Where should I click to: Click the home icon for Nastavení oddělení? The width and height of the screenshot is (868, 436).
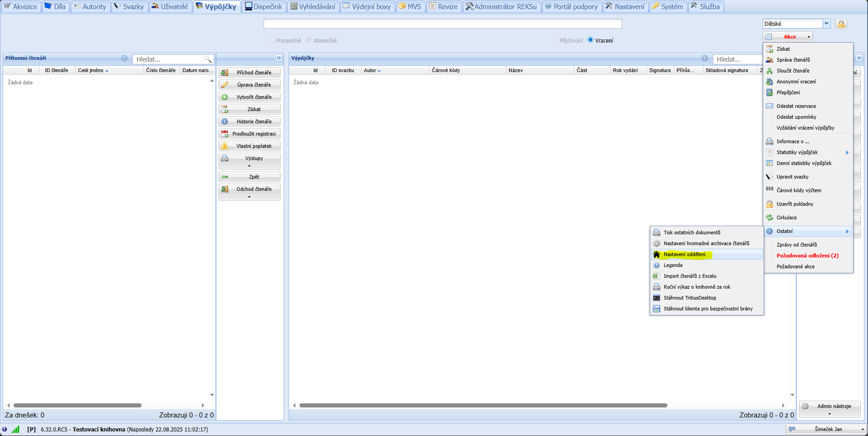pyautogui.click(x=657, y=254)
